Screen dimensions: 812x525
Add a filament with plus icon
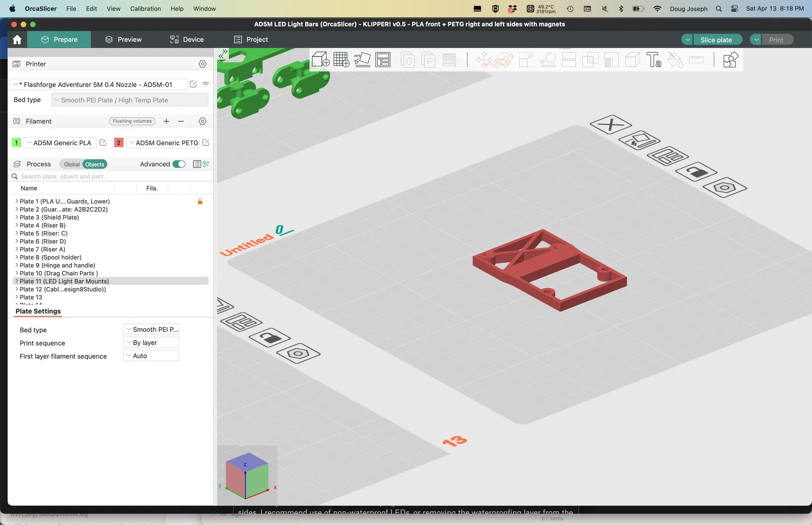(166, 121)
